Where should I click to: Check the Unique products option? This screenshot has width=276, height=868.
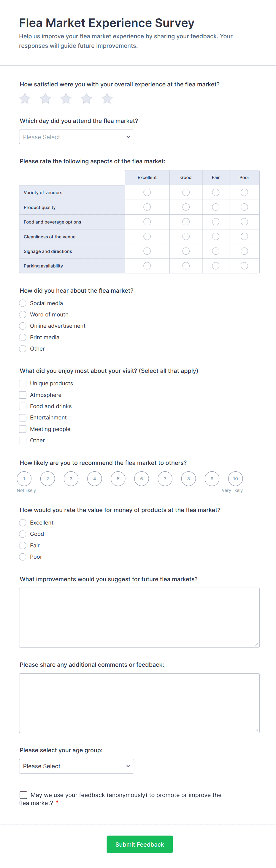coord(23,384)
